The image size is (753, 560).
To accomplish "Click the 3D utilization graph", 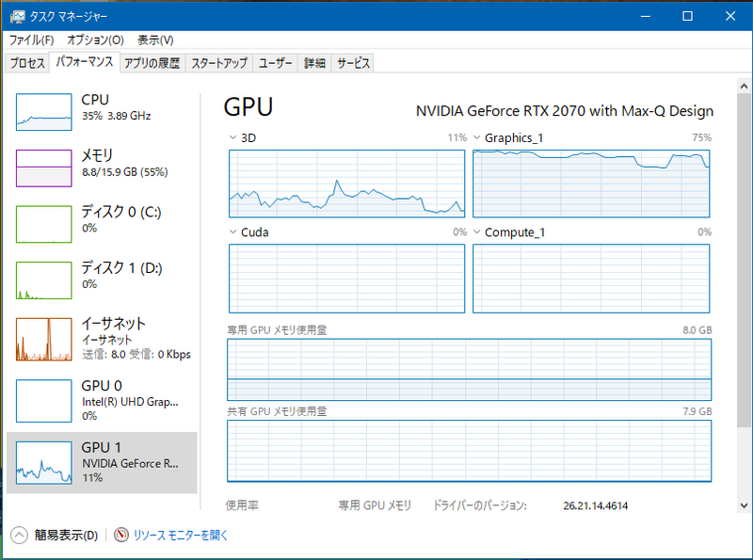I will pos(346,184).
